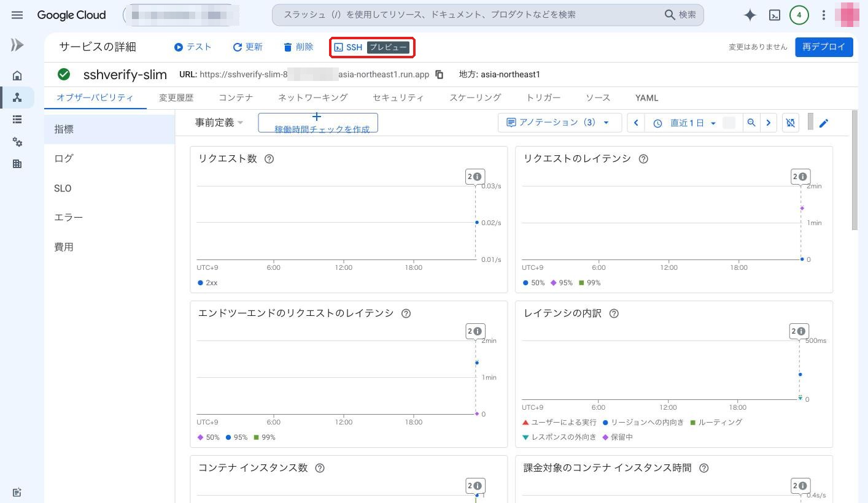Click the zoom time range magnifier
This screenshot has height=503, width=868.
point(751,123)
